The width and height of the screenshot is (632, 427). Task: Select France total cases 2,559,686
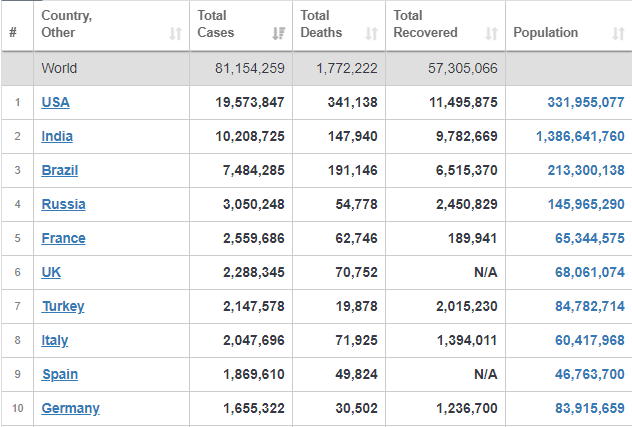pos(254,238)
